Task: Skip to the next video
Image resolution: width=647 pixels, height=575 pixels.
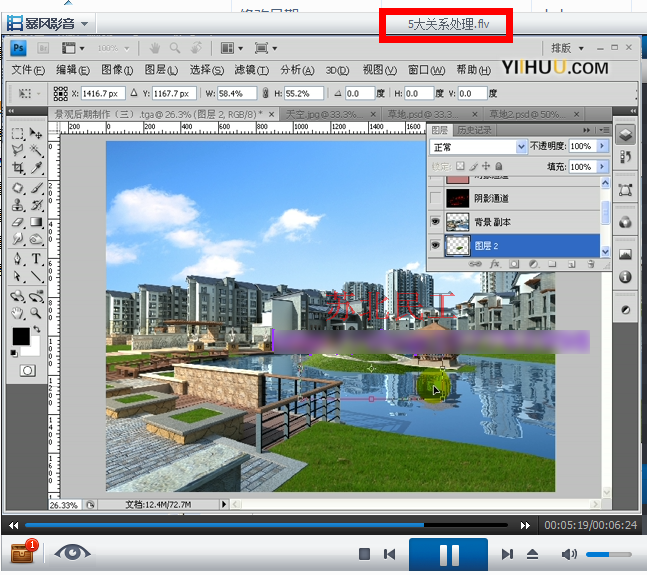Action: click(x=507, y=554)
